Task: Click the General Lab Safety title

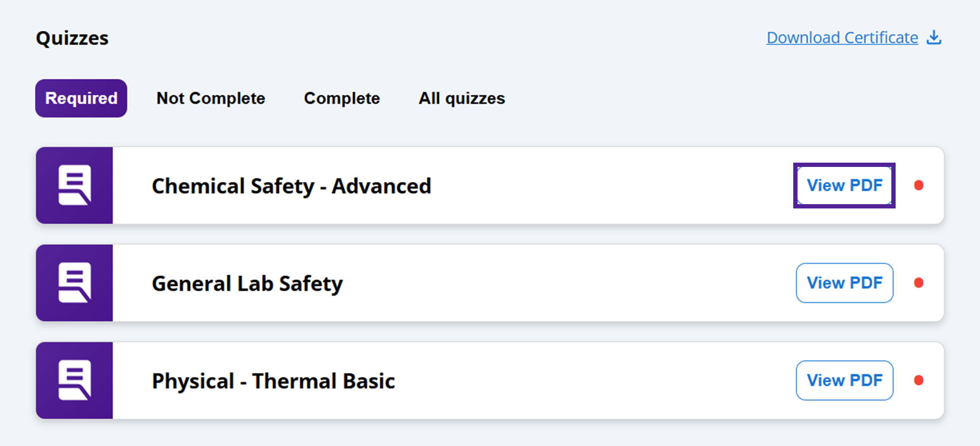Action: coord(247,284)
